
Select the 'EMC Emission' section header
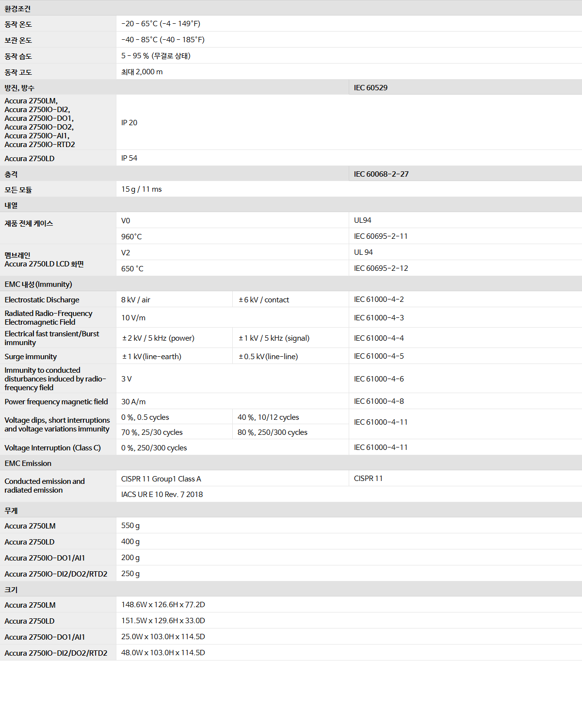(x=28, y=463)
